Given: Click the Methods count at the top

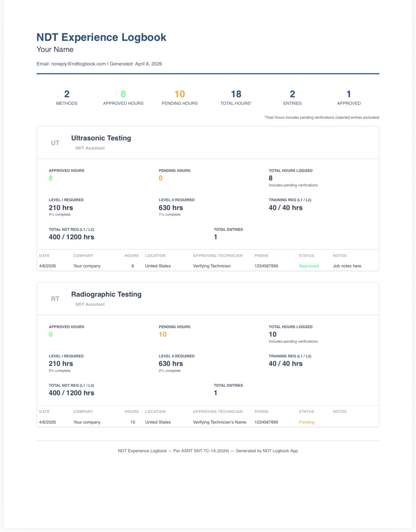Looking at the screenshot, I should pyautogui.click(x=67, y=94).
